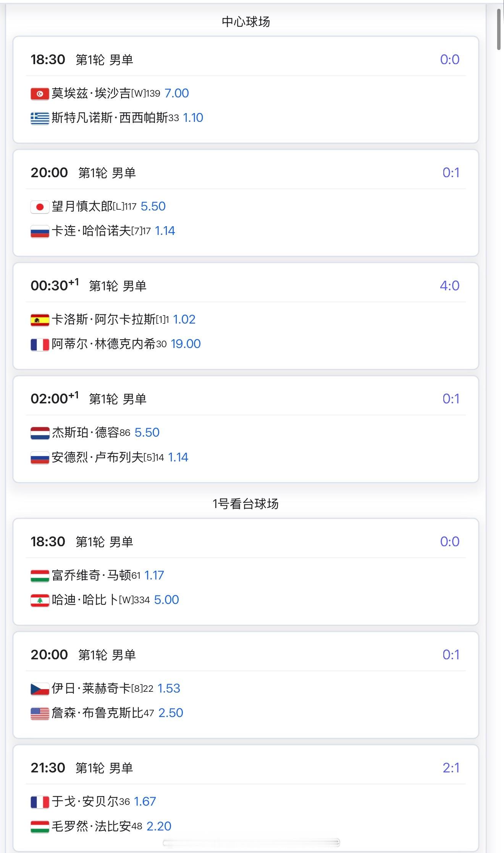
Task: Select odds 7.00 for 莫埃兹·埃沙吉
Action: point(176,93)
